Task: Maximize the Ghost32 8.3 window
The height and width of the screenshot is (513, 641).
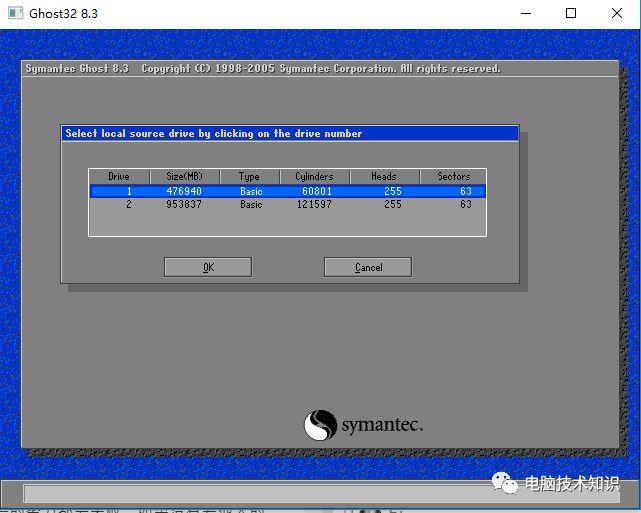Action: point(571,13)
